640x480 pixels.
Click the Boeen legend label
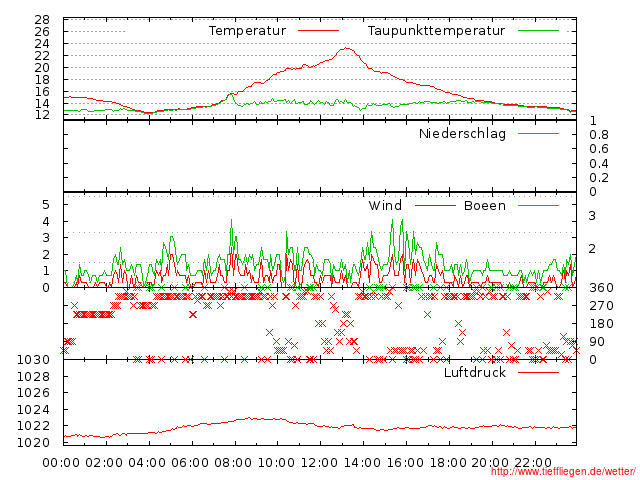pyautogui.click(x=484, y=205)
